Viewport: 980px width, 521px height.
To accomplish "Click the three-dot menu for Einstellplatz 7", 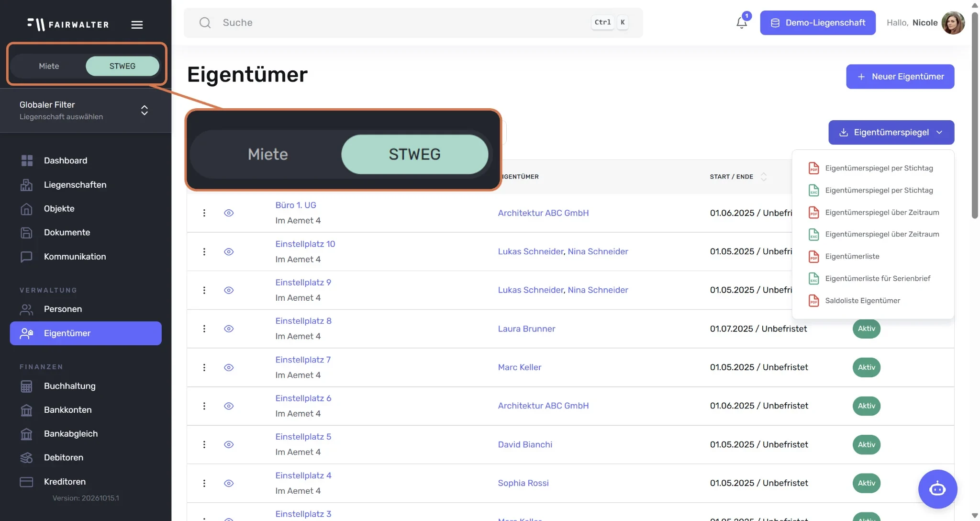I will pyautogui.click(x=204, y=367).
